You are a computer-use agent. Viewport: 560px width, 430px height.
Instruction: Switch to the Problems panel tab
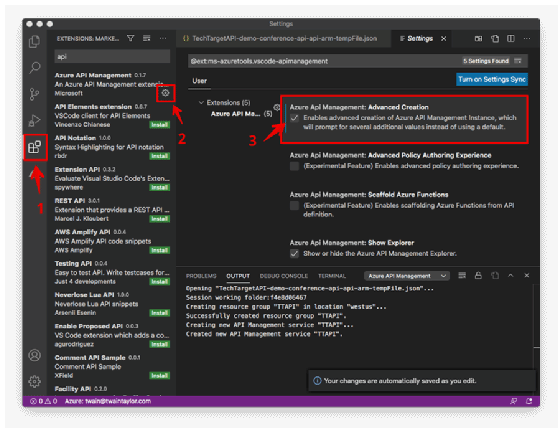tap(201, 276)
